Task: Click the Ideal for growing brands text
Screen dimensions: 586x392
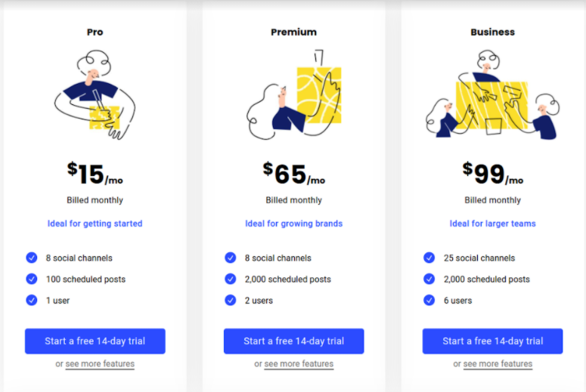Action: coord(293,224)
